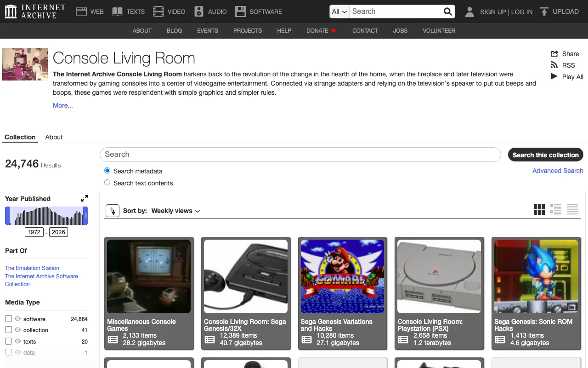588x368 pixels.
Task: Click the 1972 start year field
Action: point(34,232)
